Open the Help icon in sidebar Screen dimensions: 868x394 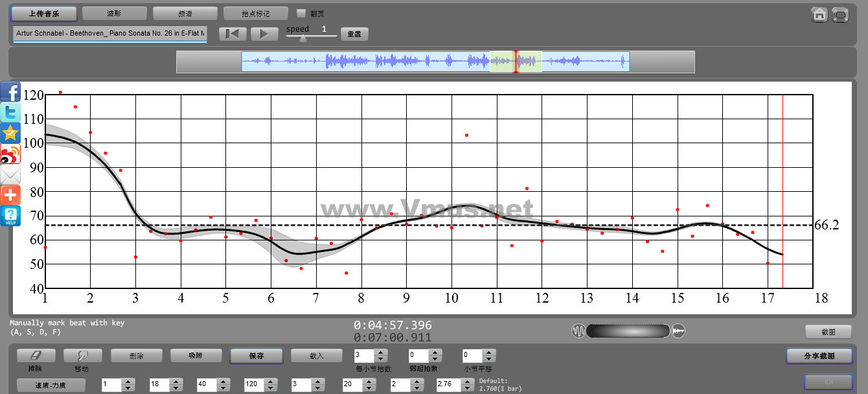coord(10,216)
